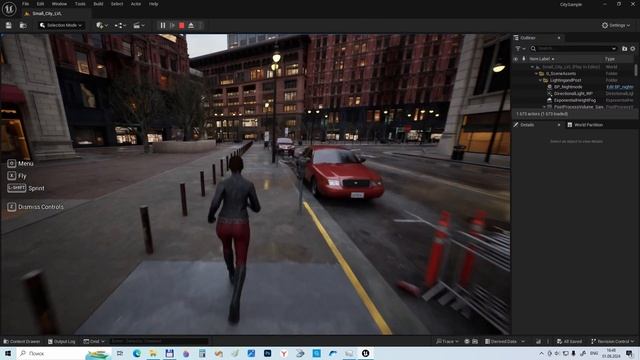The image size is (640, 360).
Task: Open Microsoft Edge from the taskbar
Action: [x=136, y=353]
